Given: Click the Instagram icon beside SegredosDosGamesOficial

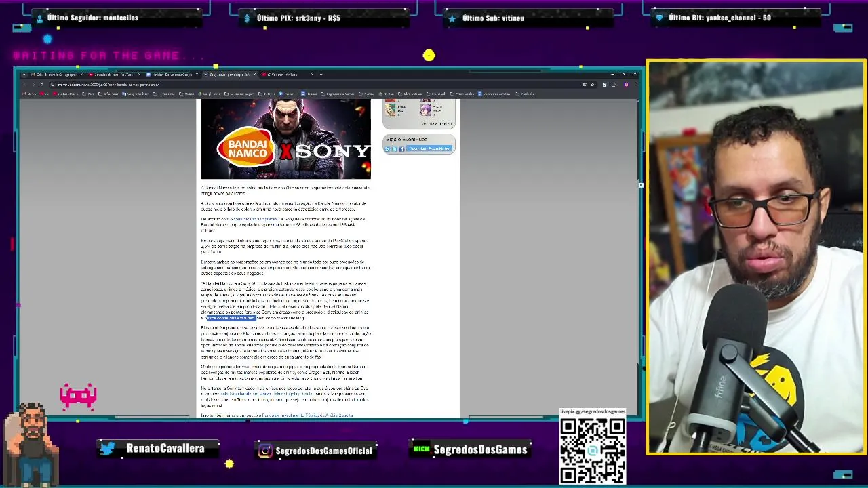Looking at the screenshot, I should (265, 451).
